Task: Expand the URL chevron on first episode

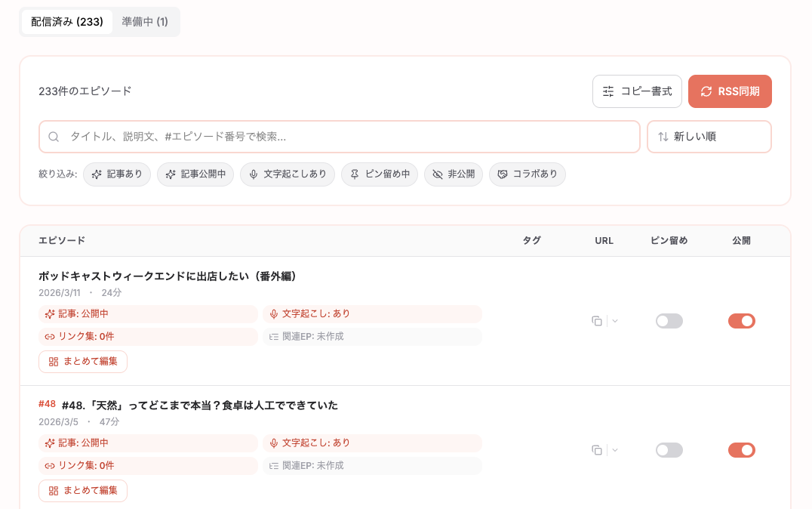Action: 614,321
